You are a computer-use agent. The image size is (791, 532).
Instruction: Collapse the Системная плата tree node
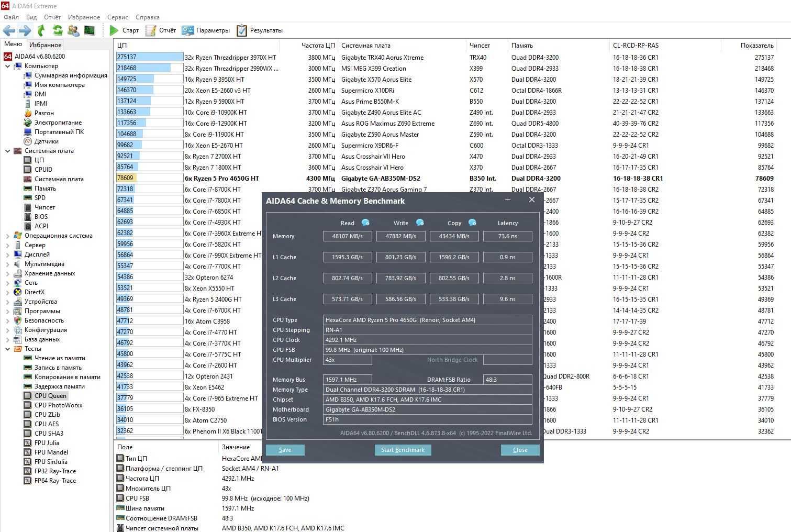tap(7, 151)
